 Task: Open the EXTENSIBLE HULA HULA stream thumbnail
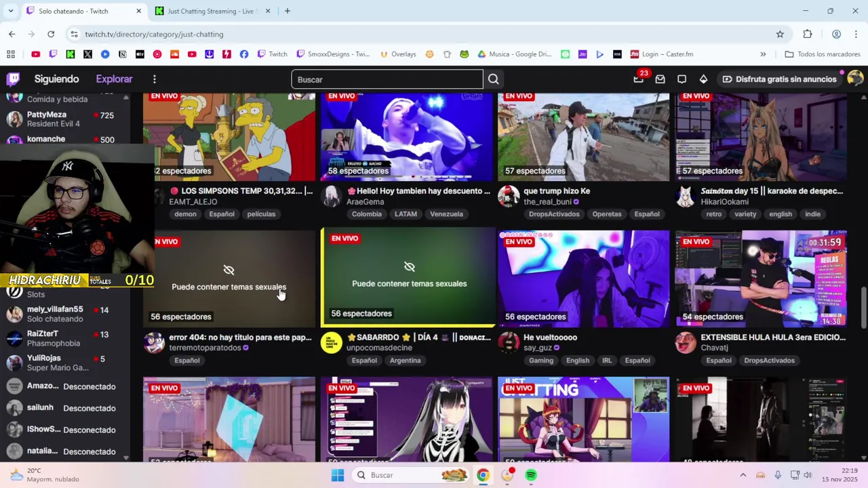[761, 279]
